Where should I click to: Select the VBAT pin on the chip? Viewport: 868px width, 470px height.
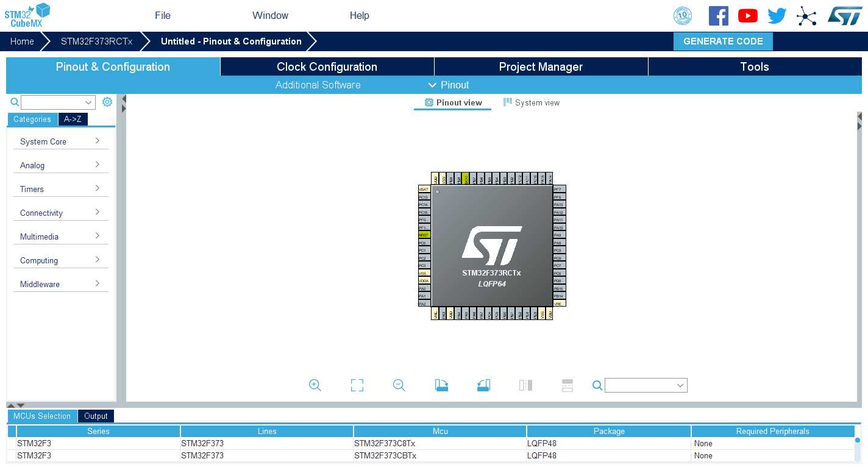click(424, 189)
